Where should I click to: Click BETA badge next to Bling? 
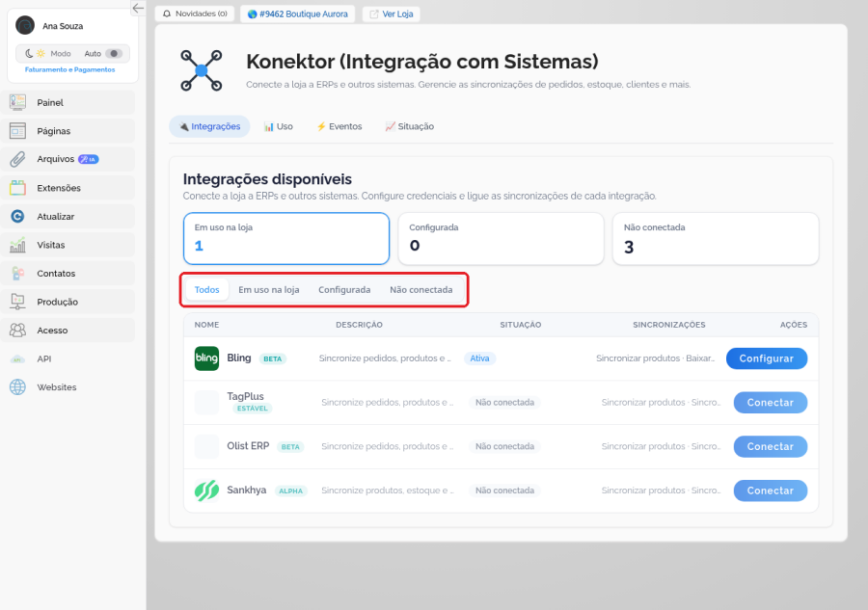point(272,358)
